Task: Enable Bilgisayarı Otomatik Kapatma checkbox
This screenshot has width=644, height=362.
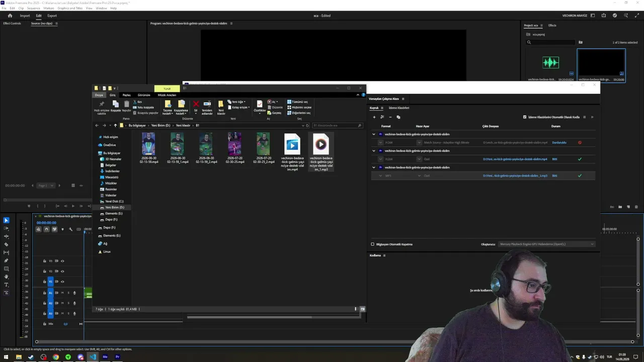Action: pyautogui.click(x=373, y=244)
